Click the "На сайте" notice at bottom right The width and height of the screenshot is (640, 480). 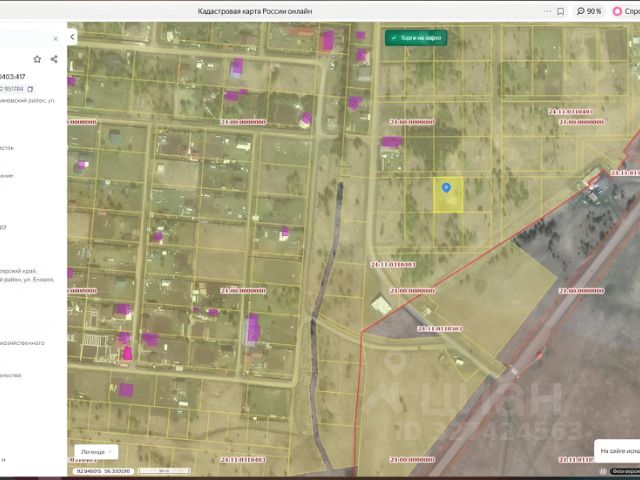click(x=617, y=451)
